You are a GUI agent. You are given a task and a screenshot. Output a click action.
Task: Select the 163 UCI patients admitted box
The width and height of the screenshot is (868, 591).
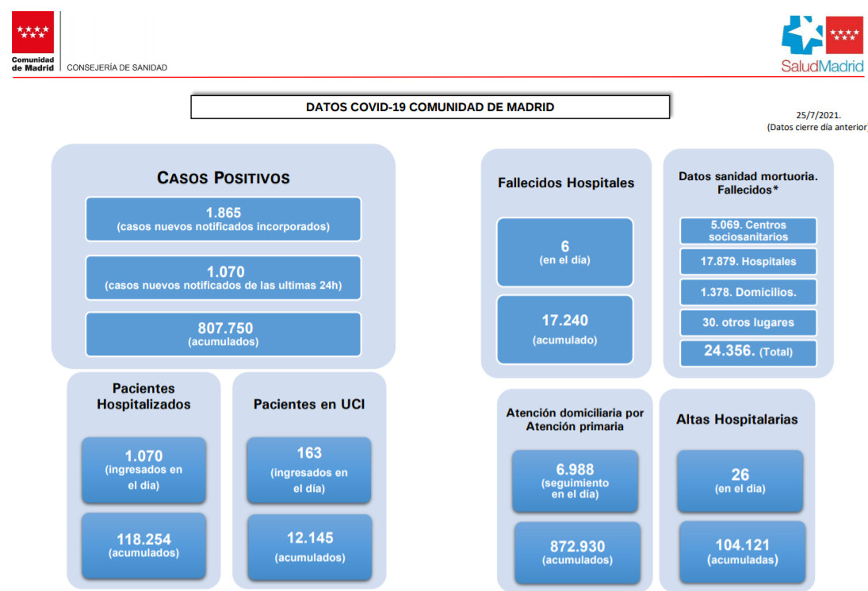309,470
